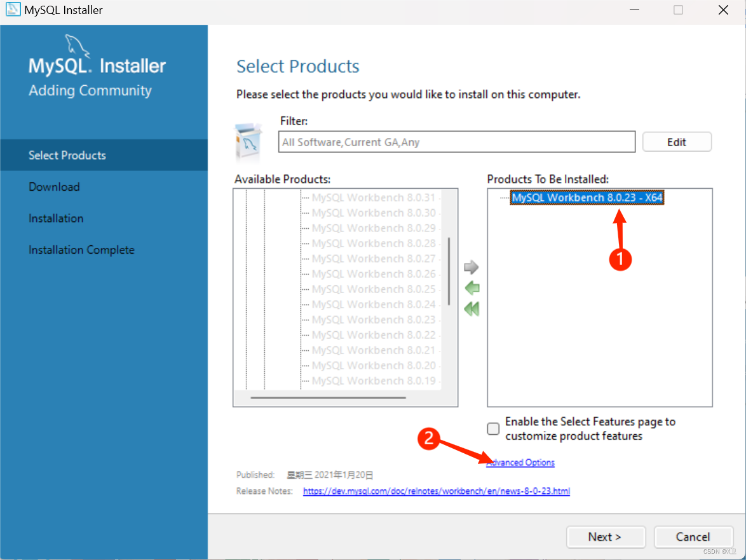
Task: Go to the Installation step
Action: click(56, 219)
